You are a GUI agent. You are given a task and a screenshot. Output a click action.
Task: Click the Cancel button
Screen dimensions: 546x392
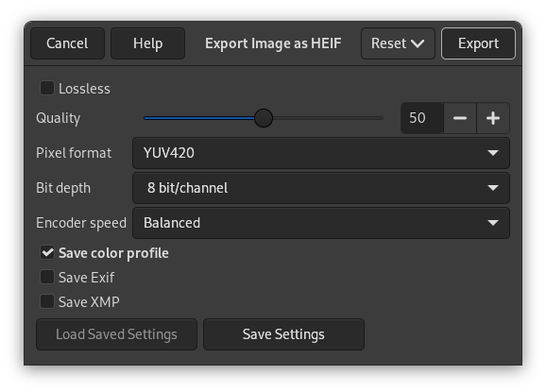(67, 43)
